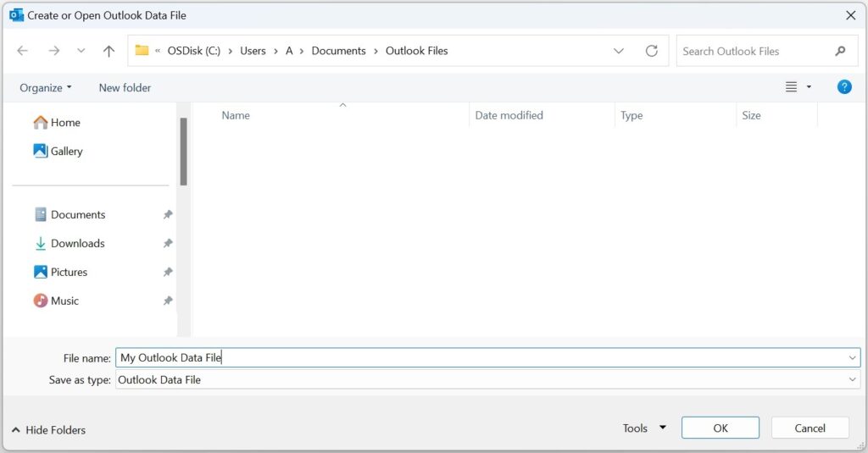The height and width of the screenshot is (453, 868).
Task: Open Gallery in the navigation pane
Action: [58, 151]
